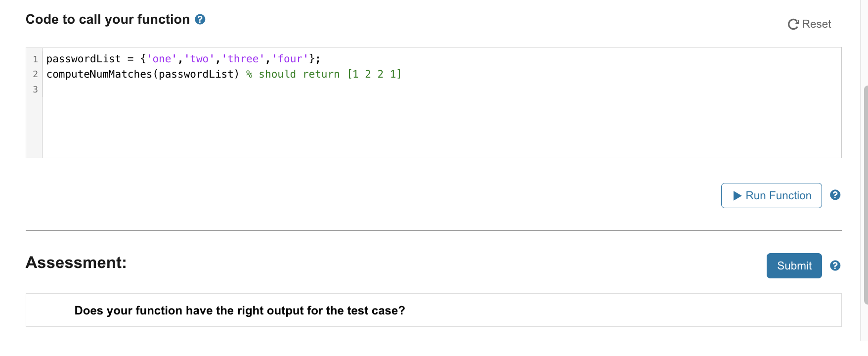Image resolution: width=868 pixels, height=356 pixels.
Task: Click the help icon next to Code to call your function
Action: [200, 19]
